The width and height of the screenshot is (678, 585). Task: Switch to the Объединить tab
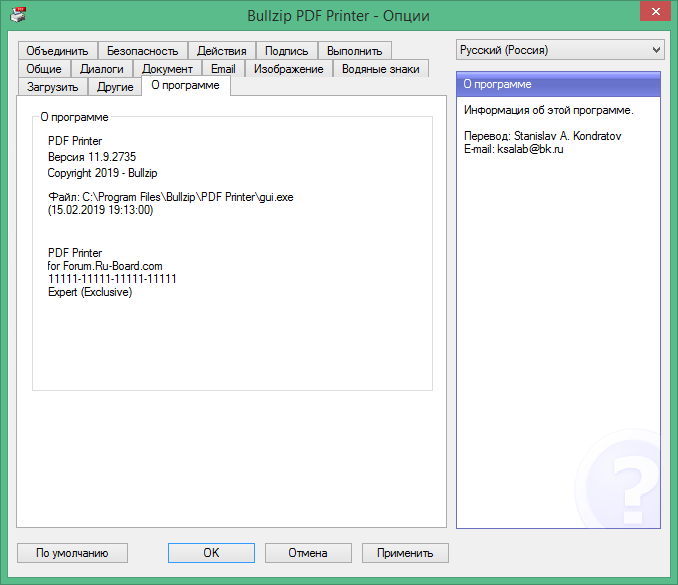(58, 51)
